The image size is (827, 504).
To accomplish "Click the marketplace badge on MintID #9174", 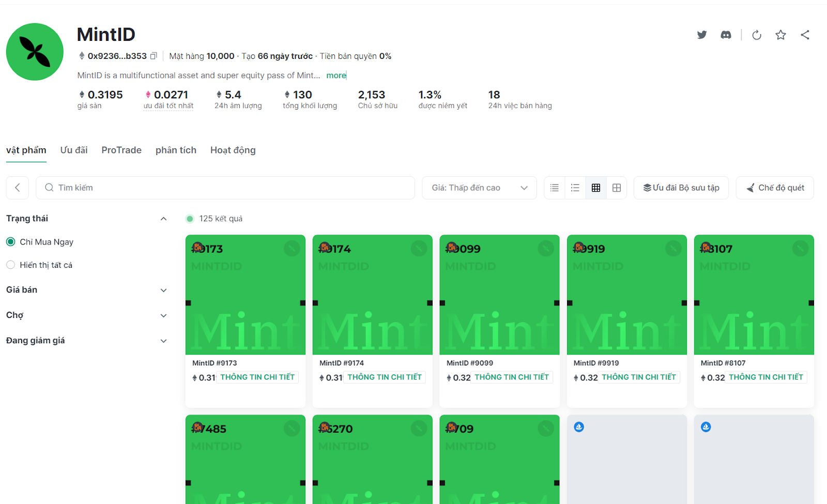I will pos(325,247).
